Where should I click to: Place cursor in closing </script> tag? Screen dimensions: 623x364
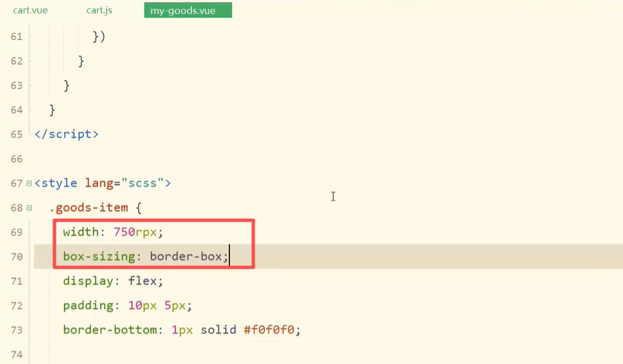[x=66, y=134]
